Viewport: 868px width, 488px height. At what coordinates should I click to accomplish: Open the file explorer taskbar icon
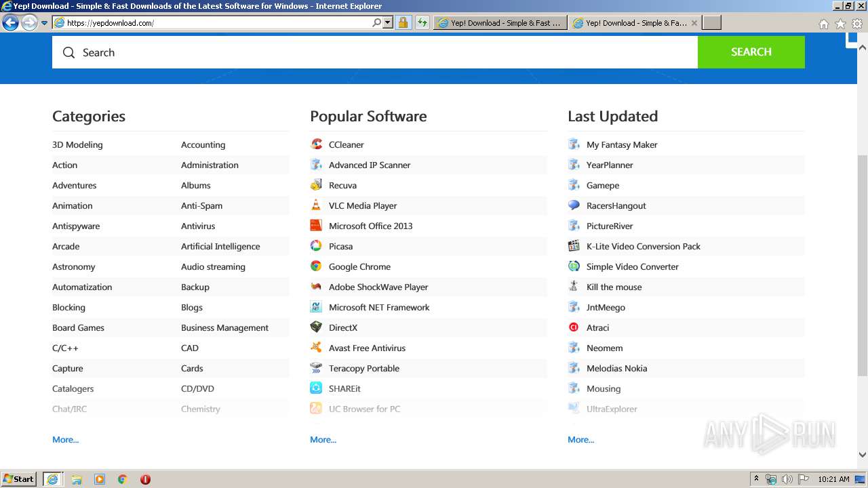[77, 479]
